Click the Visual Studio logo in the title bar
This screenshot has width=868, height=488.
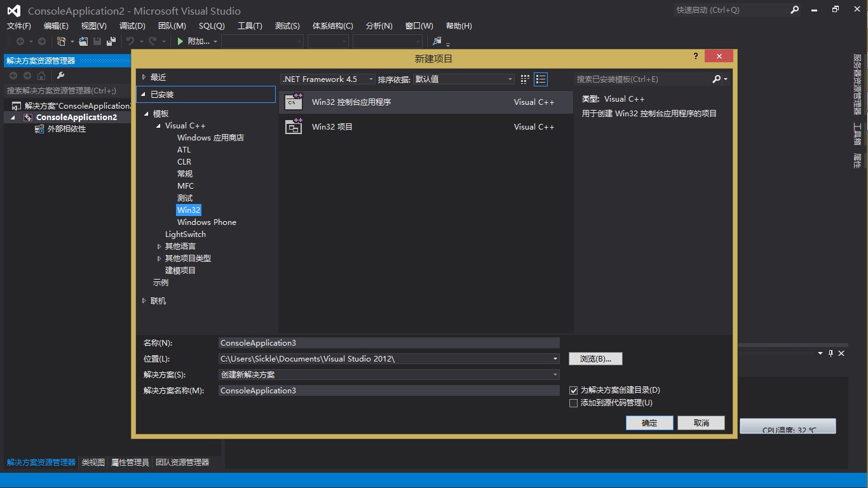coord(13,11)
